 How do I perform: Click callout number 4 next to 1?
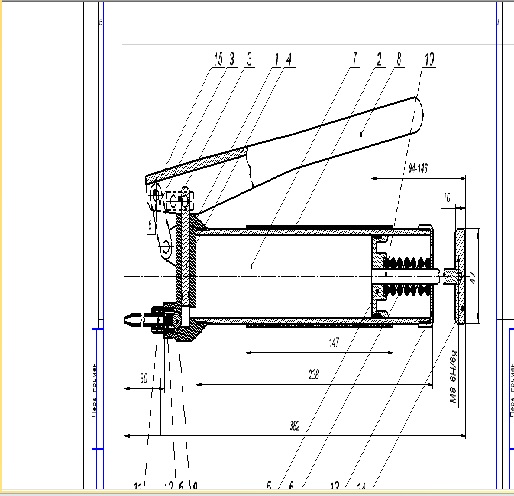click(x=289, y=59)
